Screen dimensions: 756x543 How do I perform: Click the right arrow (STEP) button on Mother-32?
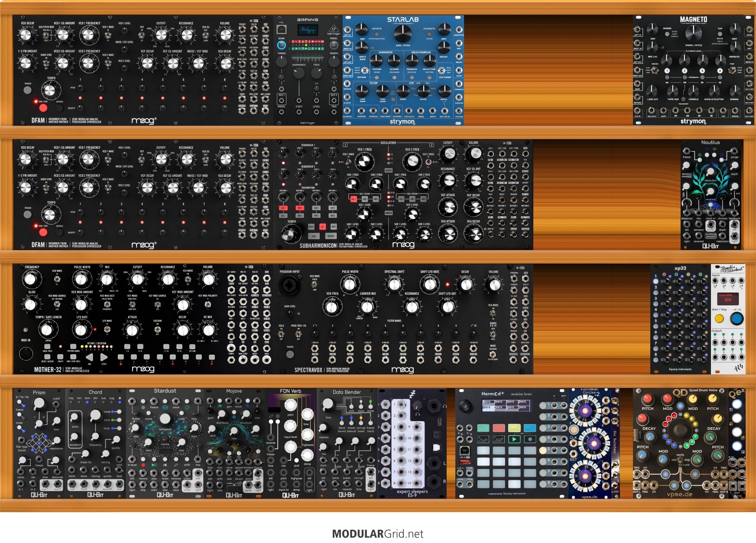pos(104,358)
